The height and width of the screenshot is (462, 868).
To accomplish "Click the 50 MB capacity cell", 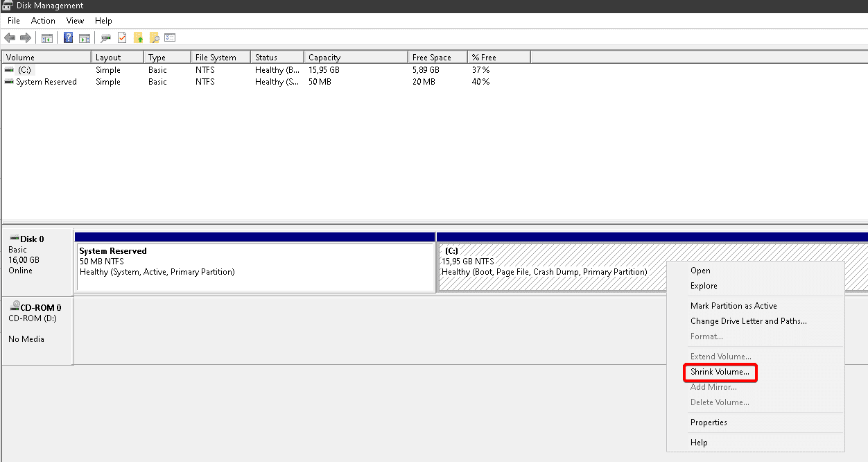I will tap(320, 82).
